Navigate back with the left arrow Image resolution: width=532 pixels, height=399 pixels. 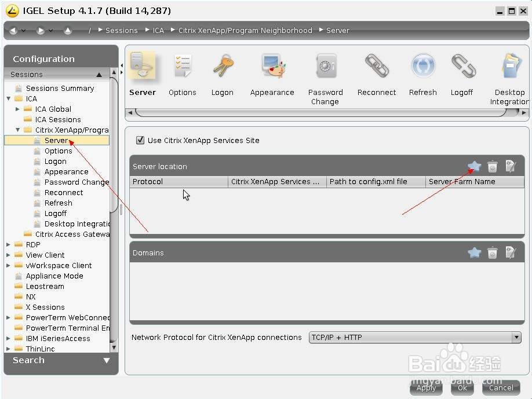point(13,31)
